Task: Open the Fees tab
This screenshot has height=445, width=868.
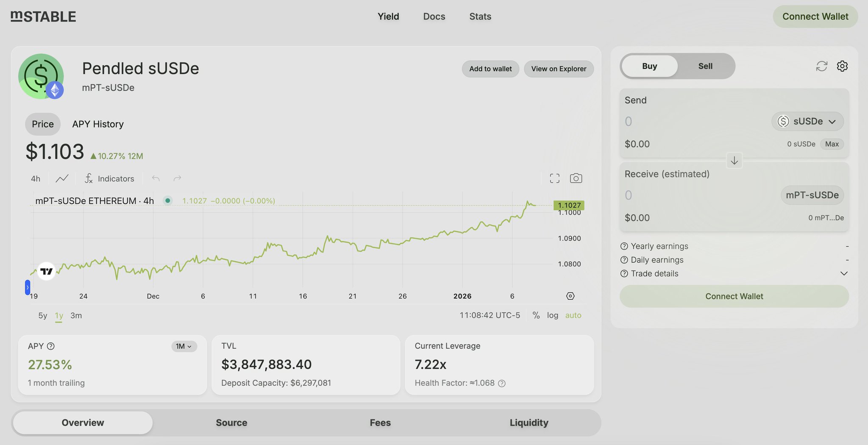Action: pyautogui.click(x=380, y=423)
